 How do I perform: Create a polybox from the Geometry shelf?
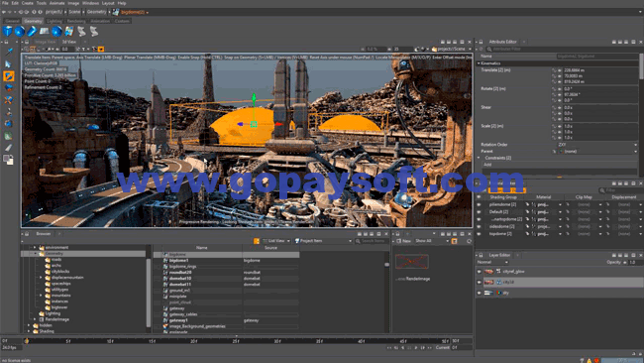click(7, 32)
